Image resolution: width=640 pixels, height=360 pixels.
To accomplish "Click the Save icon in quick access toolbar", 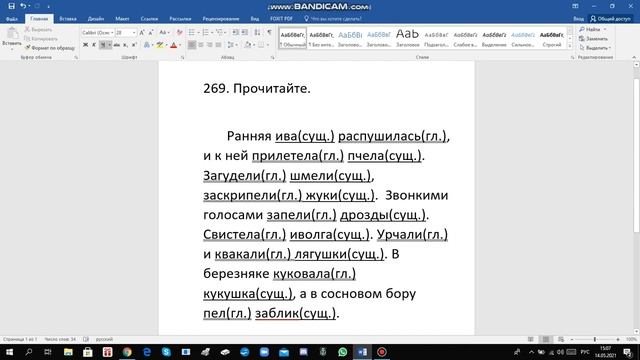I will pos(11,6).
